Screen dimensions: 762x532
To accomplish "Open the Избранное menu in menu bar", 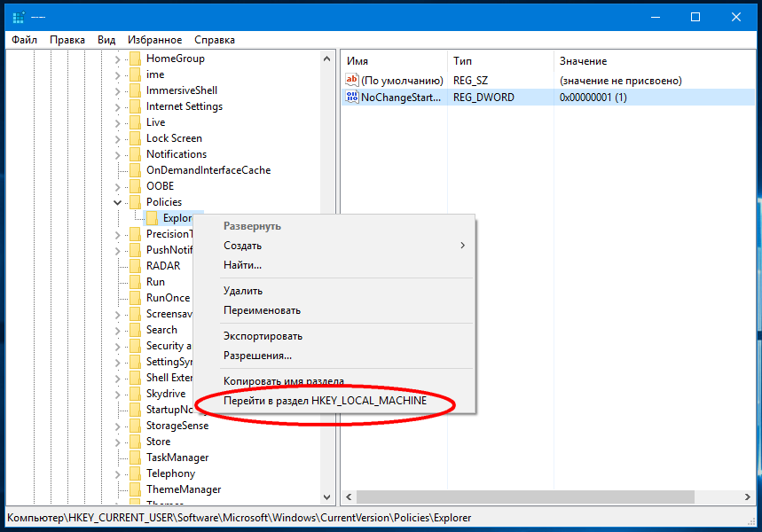I will point(154,40).
